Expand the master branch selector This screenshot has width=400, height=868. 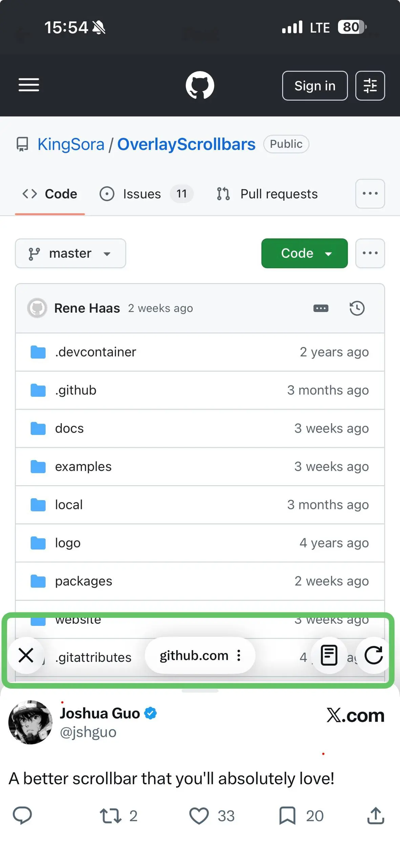point(70,253)
